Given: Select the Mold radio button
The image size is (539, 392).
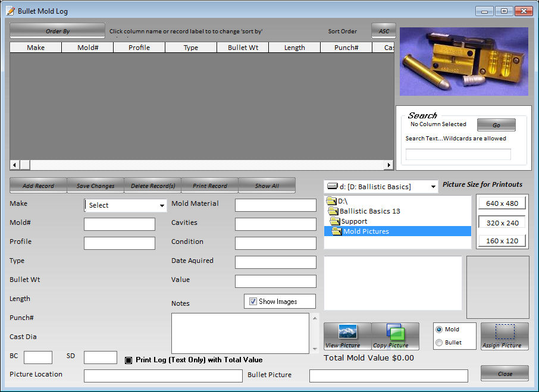Looking at the screenshot, I should coord(439,330).
